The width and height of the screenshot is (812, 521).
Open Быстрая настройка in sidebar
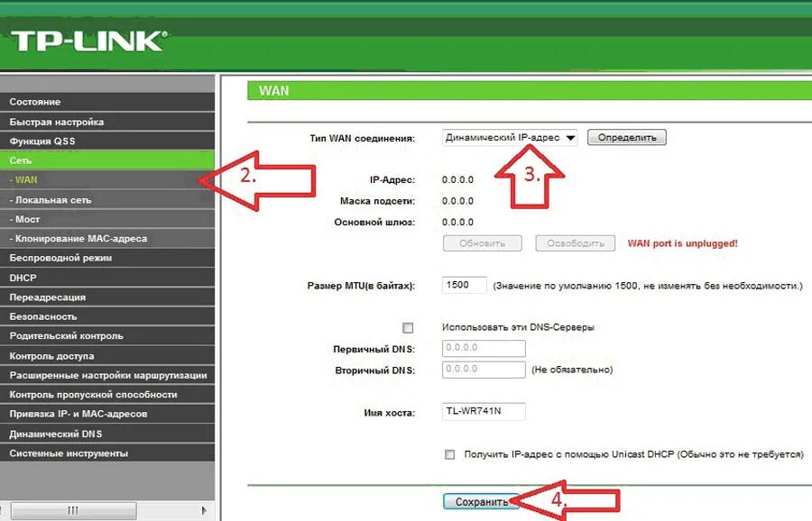(x=107, y=122)
